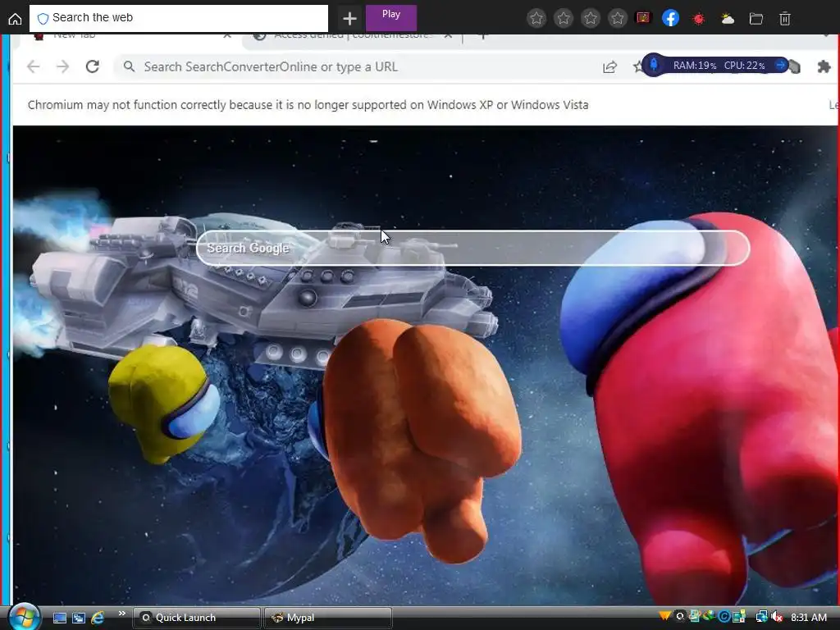Reload the page

(x=92, y=66)
